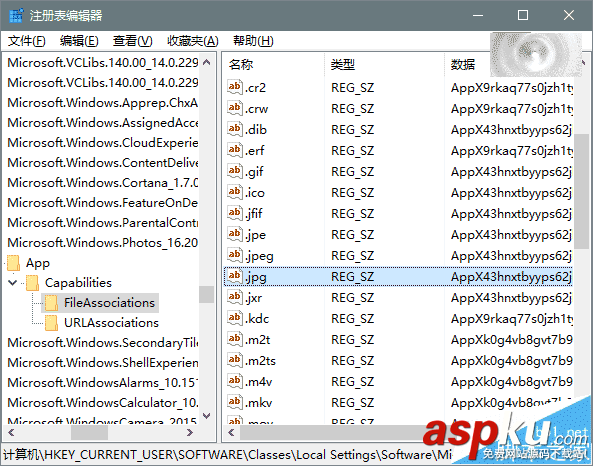Open the 收藏夹(A) menu

[x=193, y=41]
